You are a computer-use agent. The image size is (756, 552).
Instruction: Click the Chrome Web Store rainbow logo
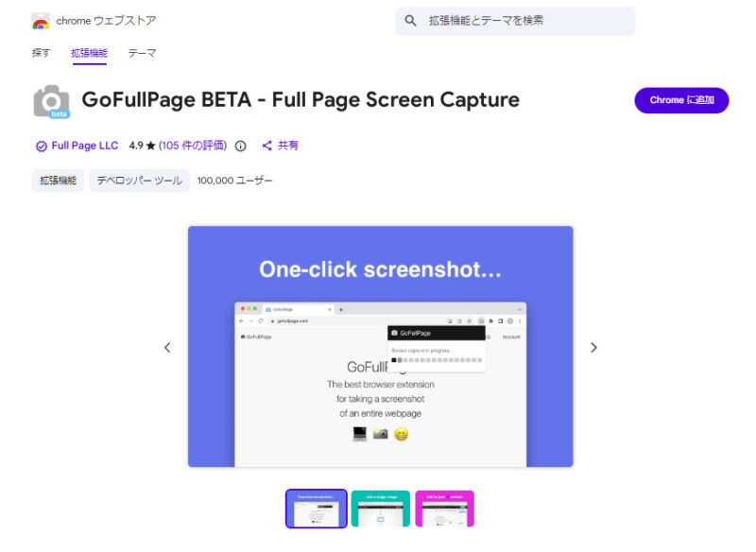point(41,21)
